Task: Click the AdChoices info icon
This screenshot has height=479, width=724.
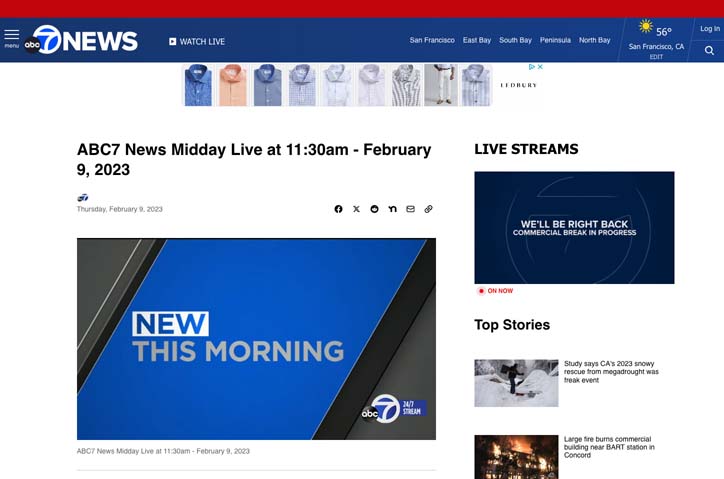Action: (531, 67)
